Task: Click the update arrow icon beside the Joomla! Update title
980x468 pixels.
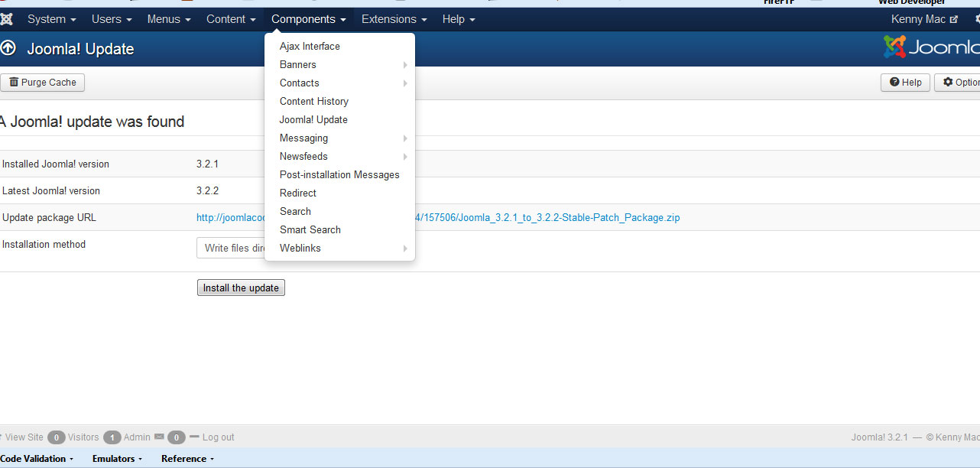Action: pos(8,49)
